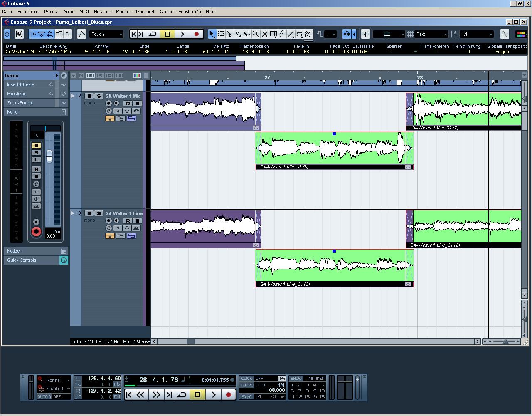Toggle Write automation on Git-Walter 1 Mic

point(137,104)
